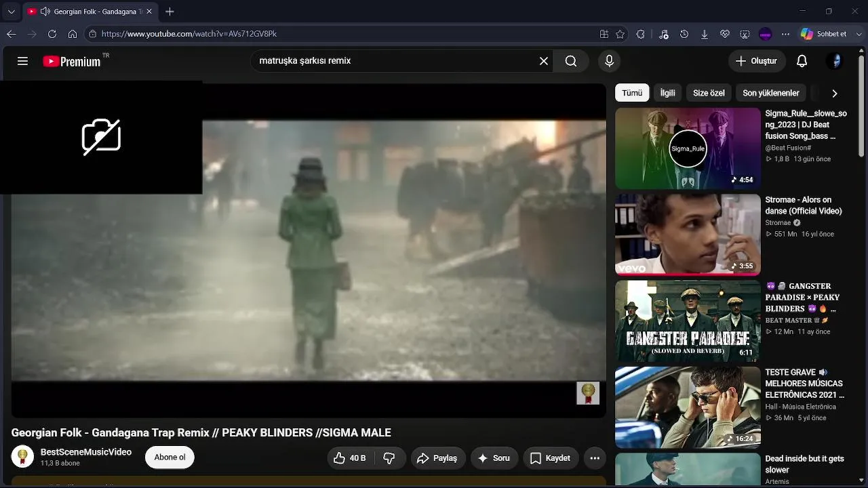868x488 pixels.
Task: Open the Stromae channel link
Action: pyautogui.click(x=778, y=223)
